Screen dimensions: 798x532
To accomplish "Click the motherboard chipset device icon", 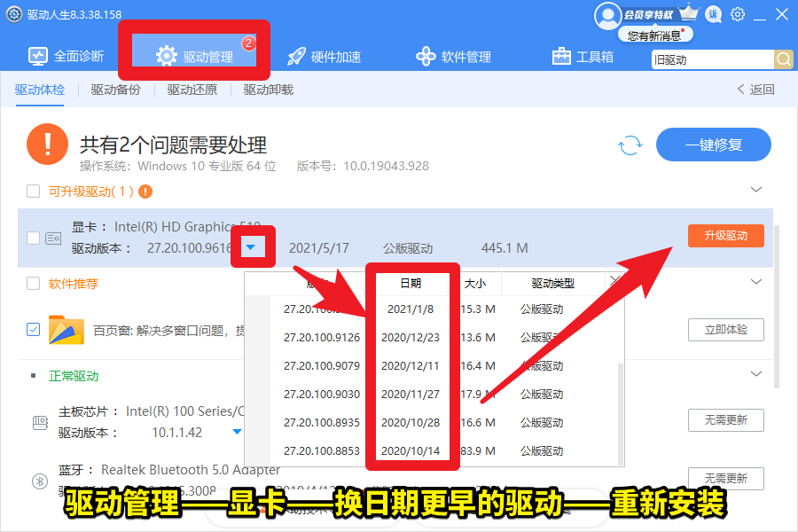I will [x=40, y=423].
